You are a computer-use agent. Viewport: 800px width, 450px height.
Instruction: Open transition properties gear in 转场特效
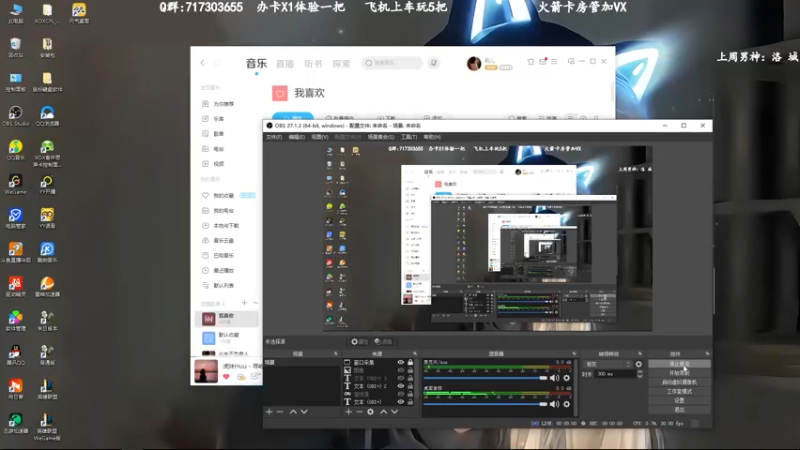[639, 364]
